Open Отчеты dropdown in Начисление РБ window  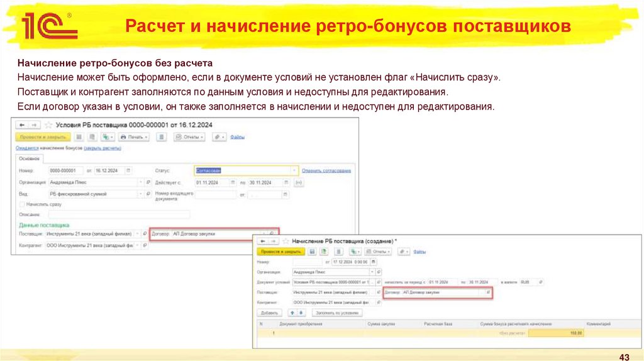378,252
